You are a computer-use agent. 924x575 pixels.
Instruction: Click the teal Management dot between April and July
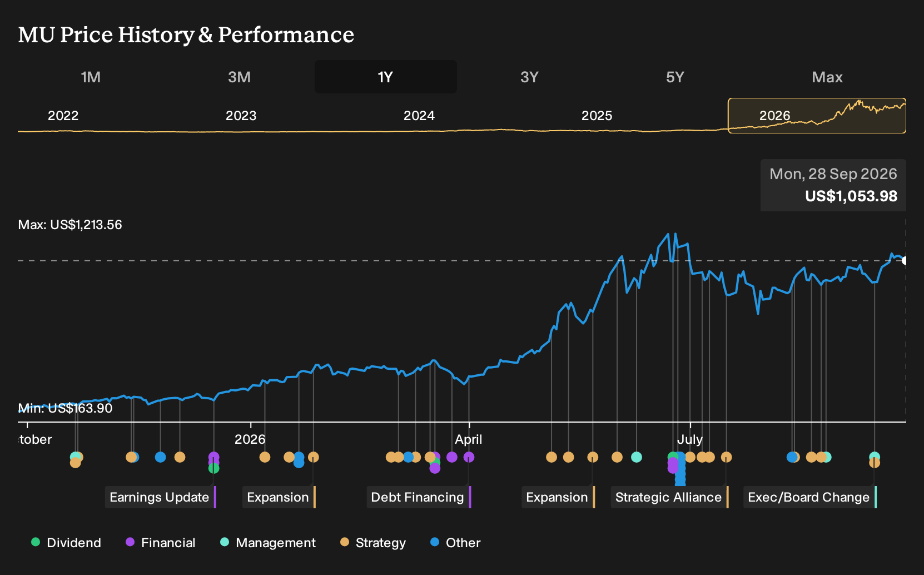coord(637,457)
